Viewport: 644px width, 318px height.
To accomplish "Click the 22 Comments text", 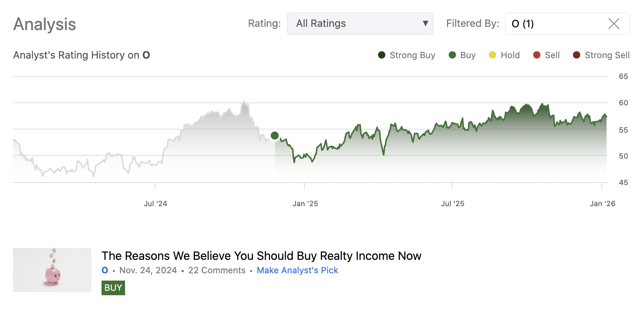I will coord(217,270).
